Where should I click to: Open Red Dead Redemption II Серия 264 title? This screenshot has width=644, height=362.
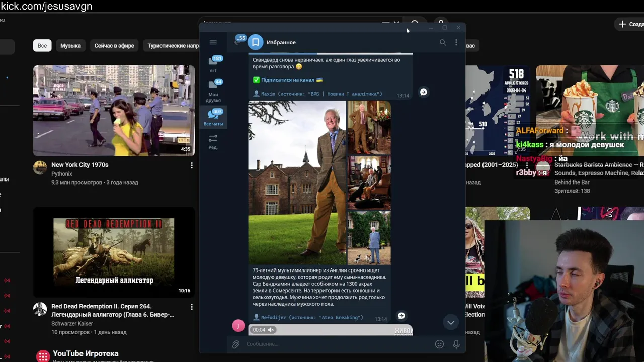click(113, 310)
